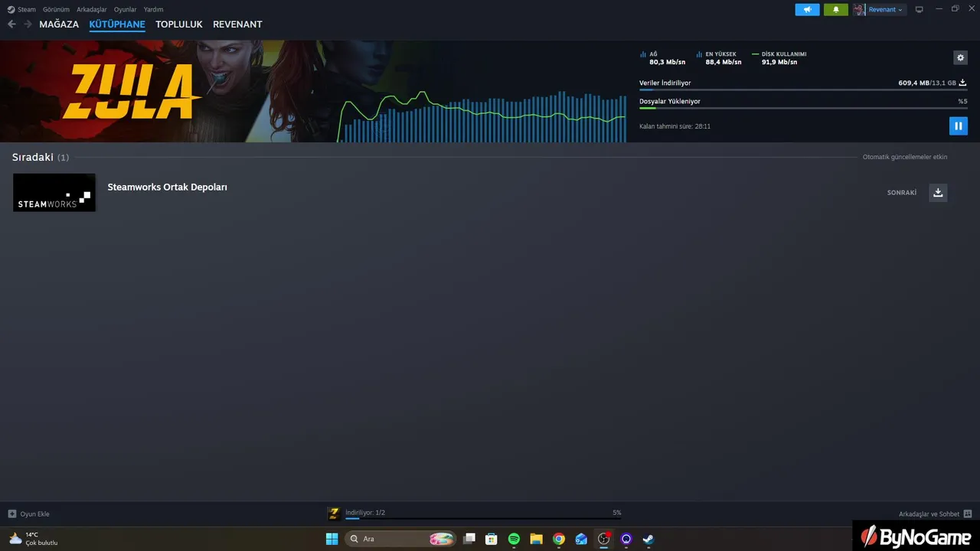Screen dimensions: 980x551
Task: Go back with the left arrow
Action: (x=11, y=24)
